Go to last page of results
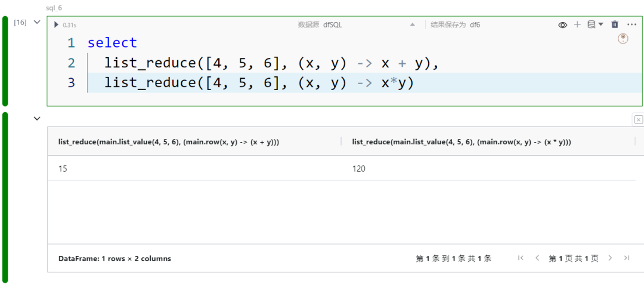The height and width of the screenshot is (300, 644). [x=626, y=258]
